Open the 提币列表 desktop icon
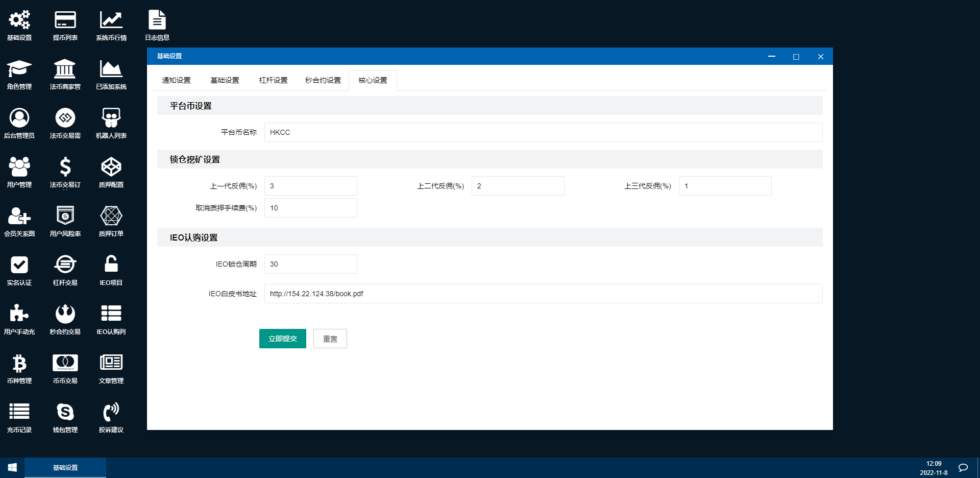 65,20
